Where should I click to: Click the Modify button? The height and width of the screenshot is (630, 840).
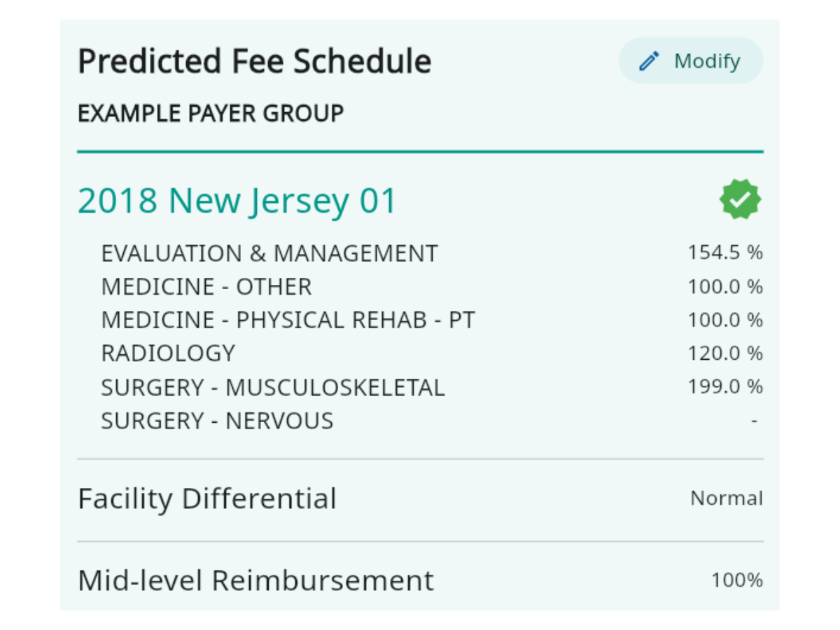pyautogui.click(x=691, y=61)
